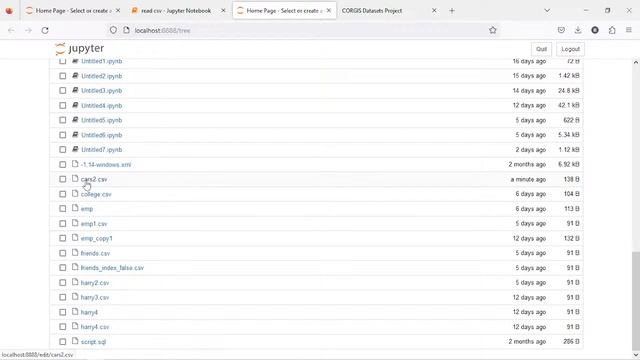The width and height of the screenshot is (640, 360).
Task: Open the Firefox account icon
Action: 595,30
